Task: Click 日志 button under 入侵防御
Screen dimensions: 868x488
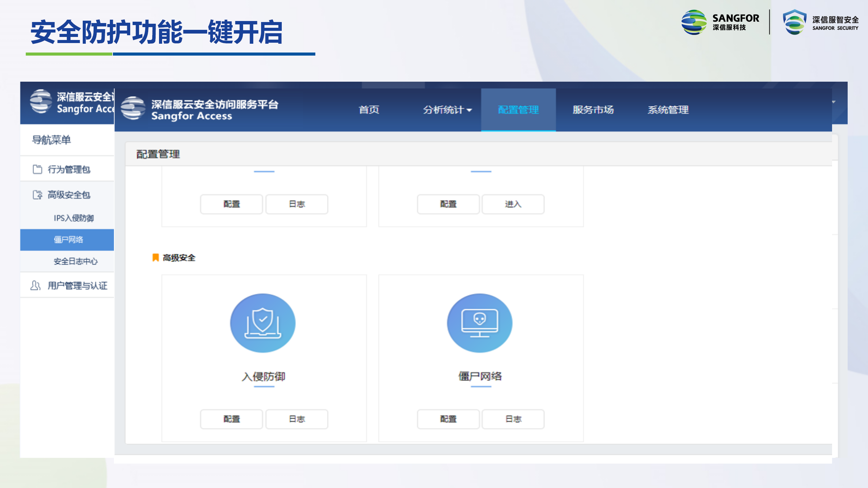Action: pos(297,419)
